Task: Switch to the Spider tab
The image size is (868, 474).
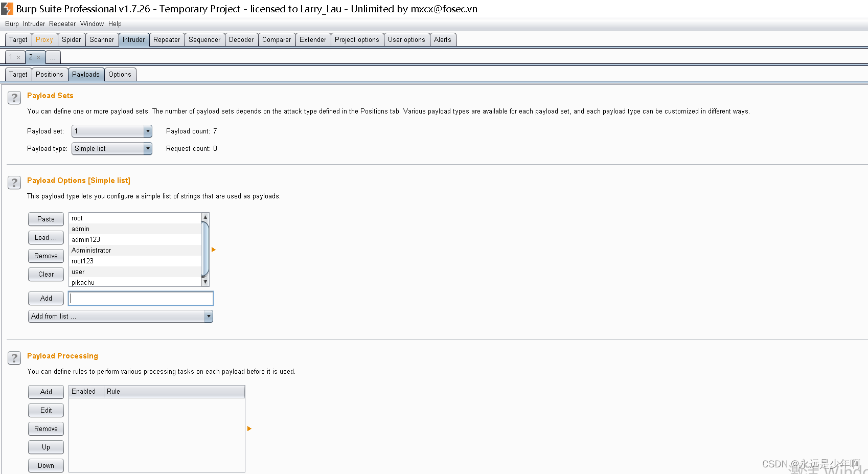Action: 72,40
